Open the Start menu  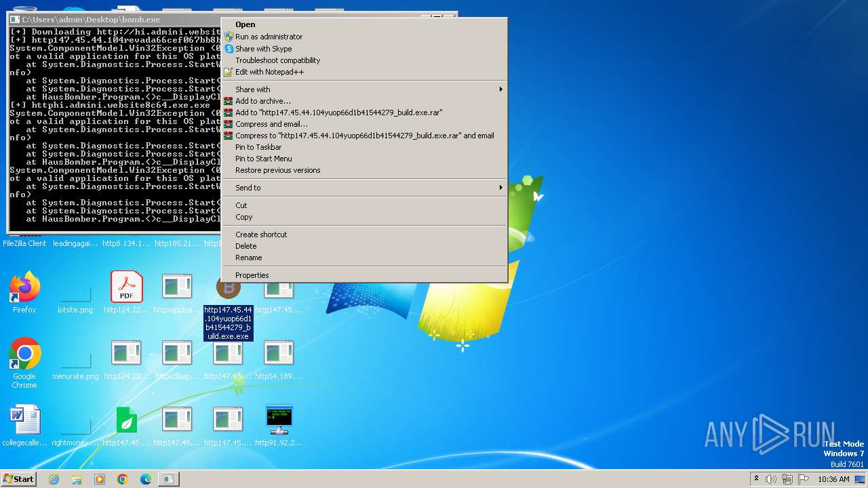point(19,479)
